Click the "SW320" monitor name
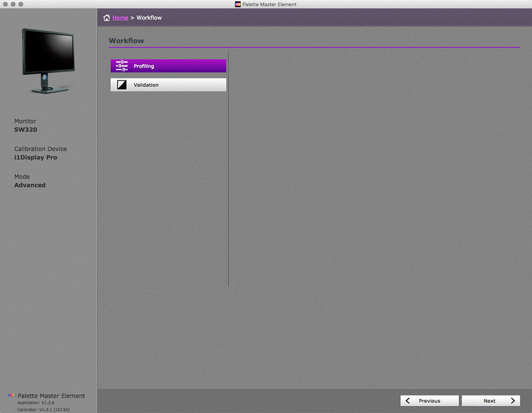Image resolution: width=532 pixels, height=413 pixels. click(x=26, y=130)
